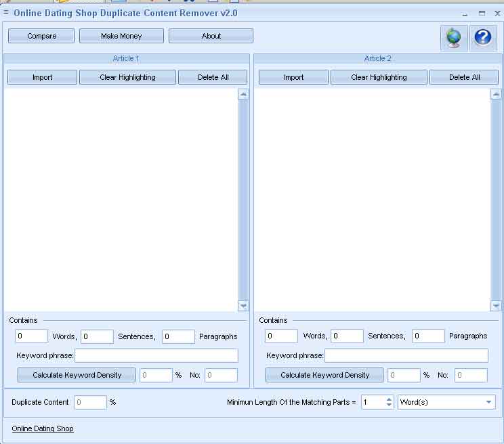Click Article 1 scrollbar down arrow

(x=243, y=306)
